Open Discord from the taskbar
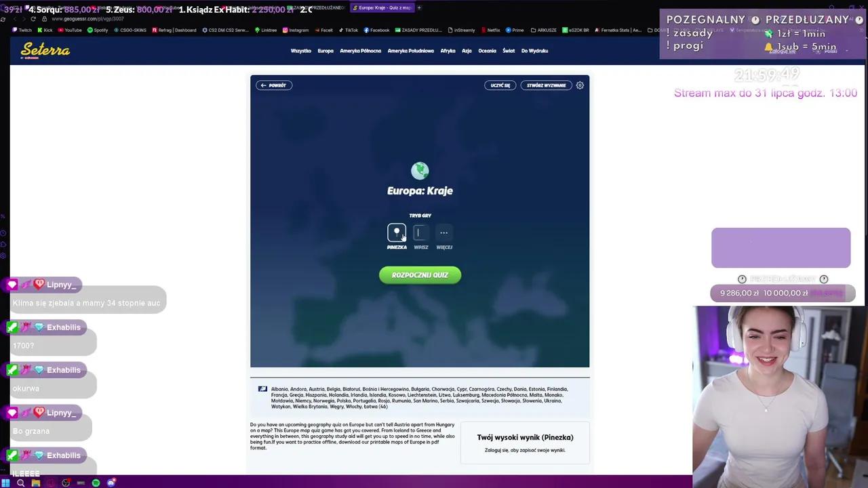This screenshot has width=868, height=488. click(111, 483)
